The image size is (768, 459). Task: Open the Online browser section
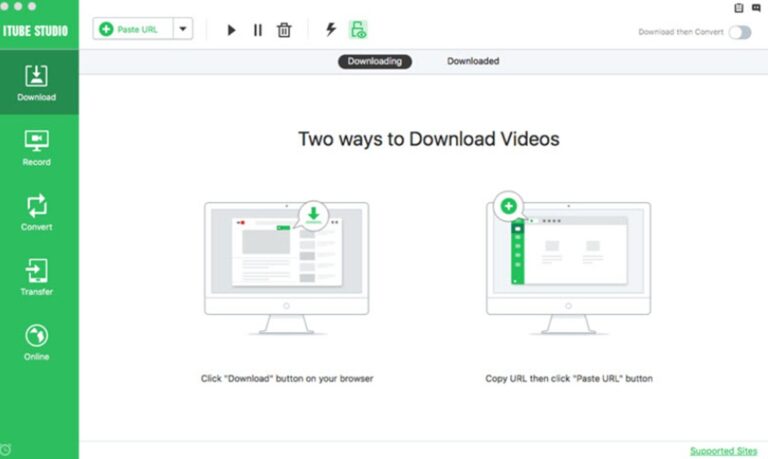[x=37, y=342]
